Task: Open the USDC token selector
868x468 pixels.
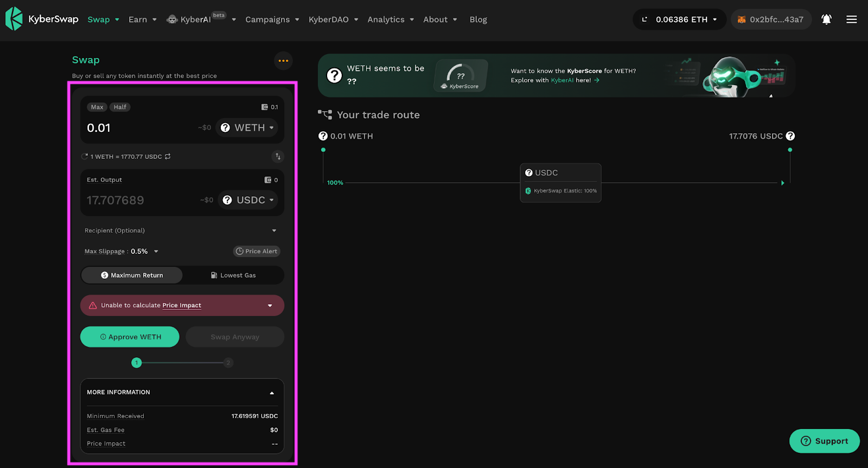Action: pos(248,200)
